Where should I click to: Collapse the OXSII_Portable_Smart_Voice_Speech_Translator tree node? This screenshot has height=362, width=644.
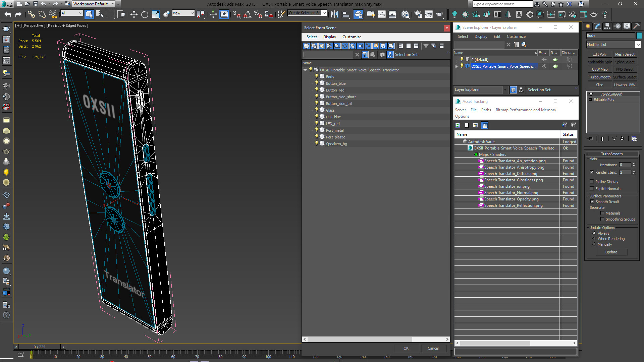(x=305, y=70)
